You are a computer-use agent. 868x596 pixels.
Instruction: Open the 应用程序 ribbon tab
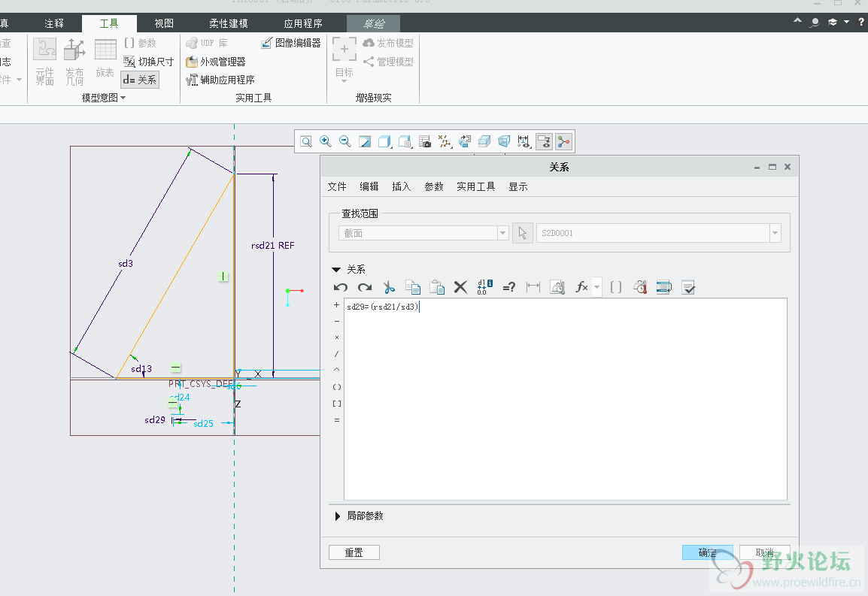(303, 23)
